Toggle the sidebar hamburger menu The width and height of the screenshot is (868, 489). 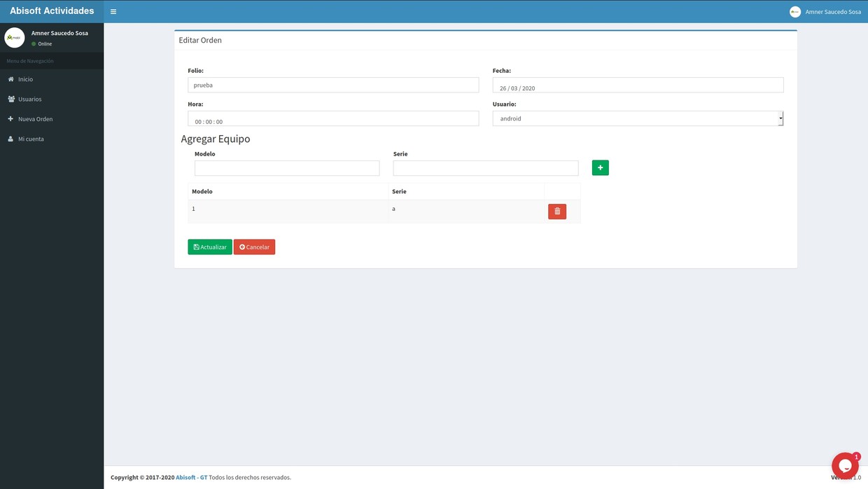(113, 11)
